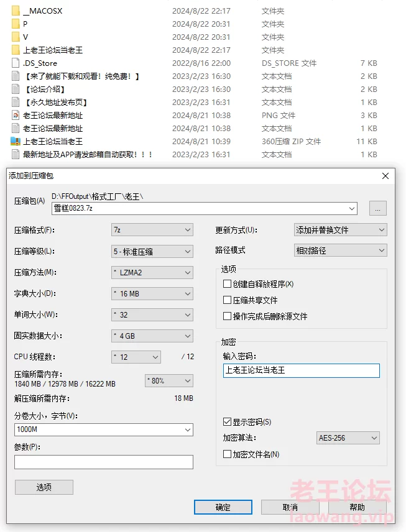Close the 添加到压缩包 dialog

click(x=385, y=176)
